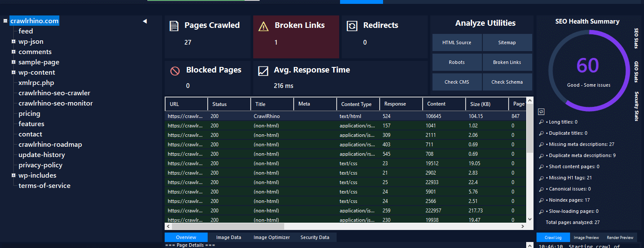Click the magnifier beside Slow-loading pages
This screenshot has height=248, width=644.
[x=541, y=212]
